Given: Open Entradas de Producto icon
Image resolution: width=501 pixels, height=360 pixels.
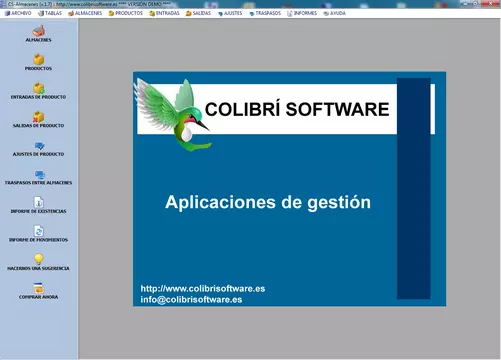Looking at the screenshot, I should pyautogui.click(x=39, y=88).
